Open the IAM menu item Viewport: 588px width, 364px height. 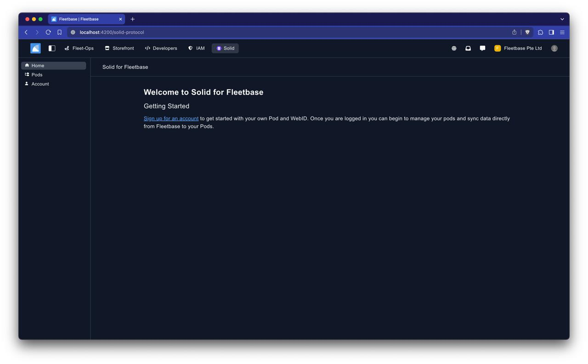coord(197,48)
